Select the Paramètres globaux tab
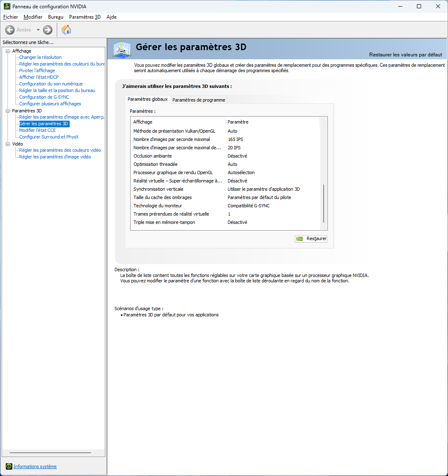Image resolution: width=448 pixels, height=476 pixels. [148, 99]
